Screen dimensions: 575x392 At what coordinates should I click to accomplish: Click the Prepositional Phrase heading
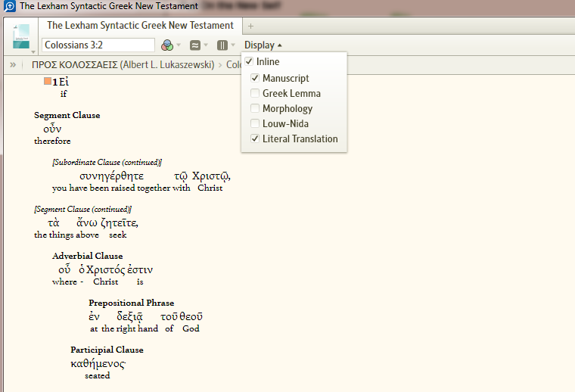(132, 303)
